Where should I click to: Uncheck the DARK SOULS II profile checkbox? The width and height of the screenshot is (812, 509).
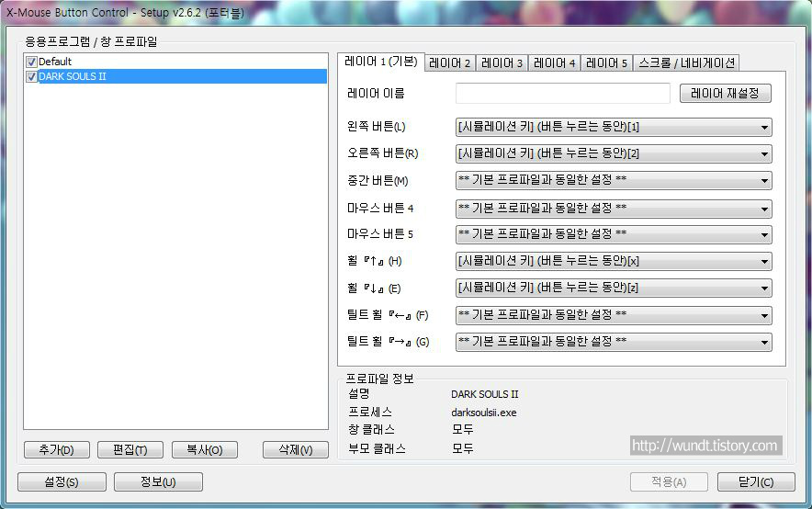coord(31,76)
